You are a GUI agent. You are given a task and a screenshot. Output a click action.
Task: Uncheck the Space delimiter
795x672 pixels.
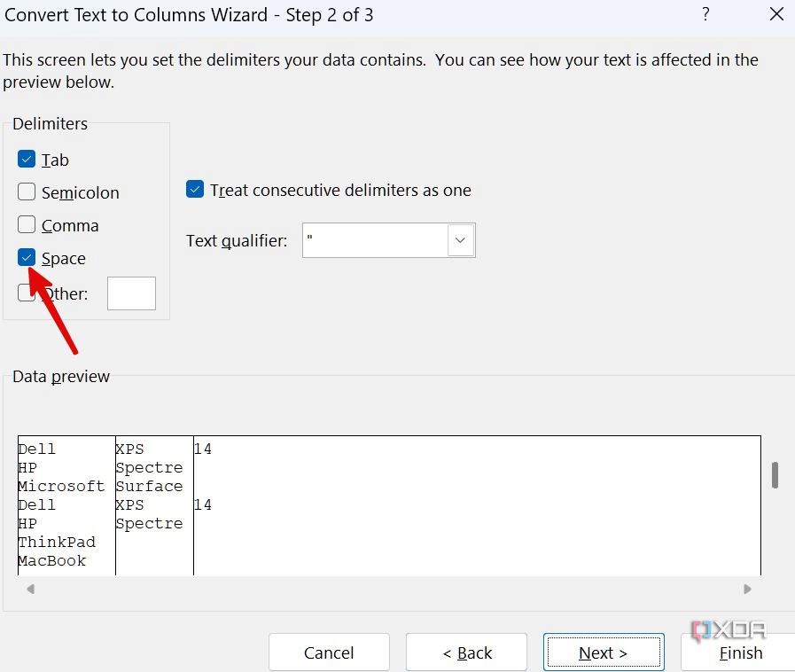point(27,257)
